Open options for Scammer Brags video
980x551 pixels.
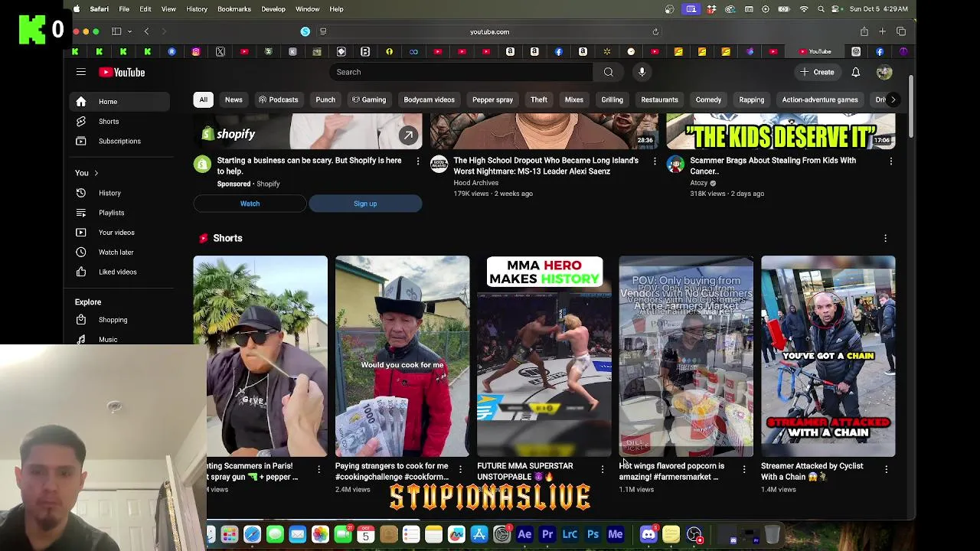click(890, 161)
